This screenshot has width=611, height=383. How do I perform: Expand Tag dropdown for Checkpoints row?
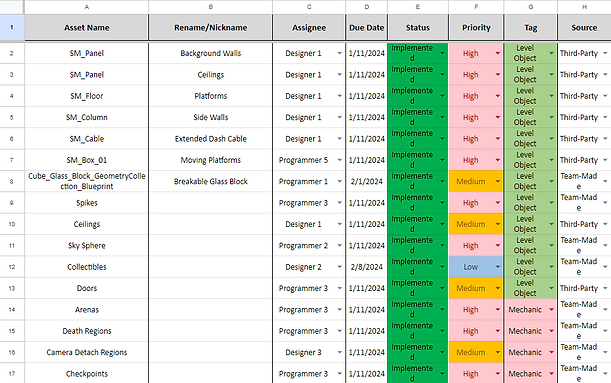click(x=551, y=374)
